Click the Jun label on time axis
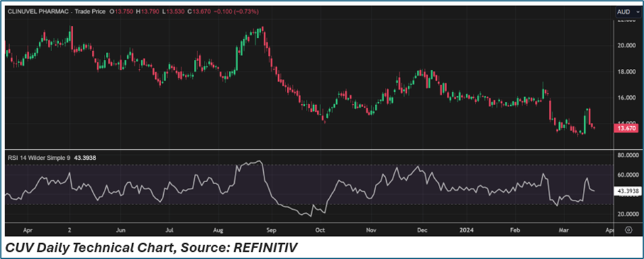The width and height of the screenshot is (644, 259). (120, 230)
